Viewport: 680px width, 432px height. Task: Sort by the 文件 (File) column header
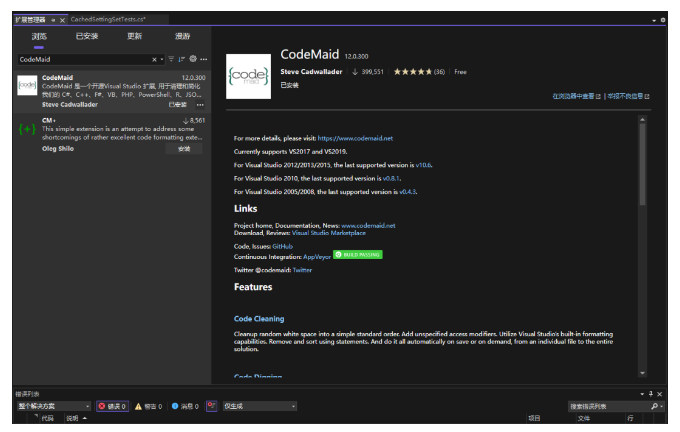[584, 419]
